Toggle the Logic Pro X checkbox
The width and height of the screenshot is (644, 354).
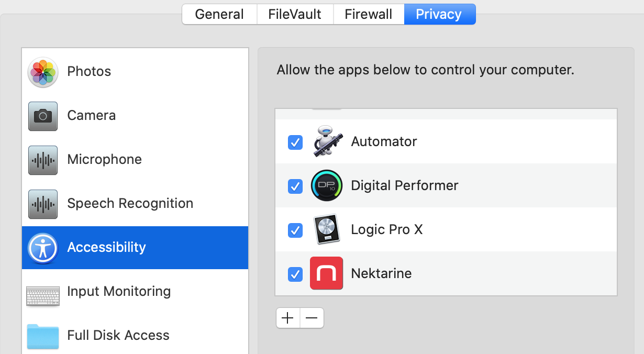click(295, 230)
